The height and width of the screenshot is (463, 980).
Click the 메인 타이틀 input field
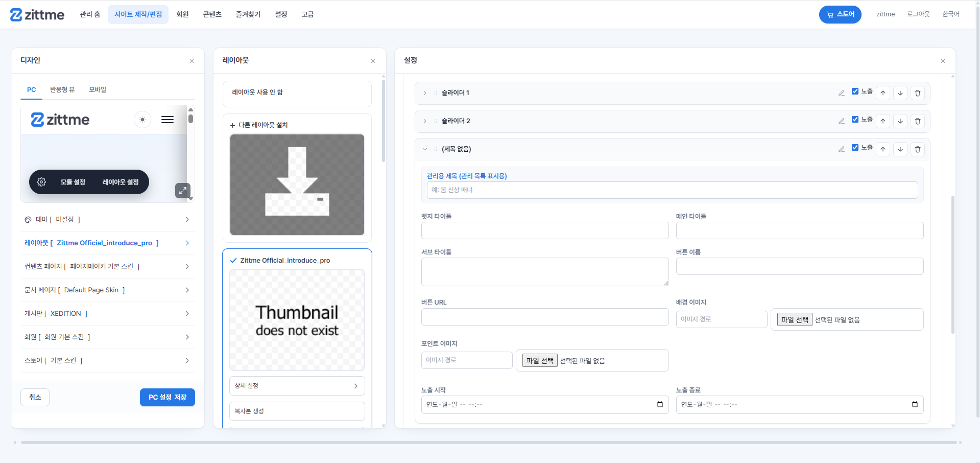[x=800, y=230]
